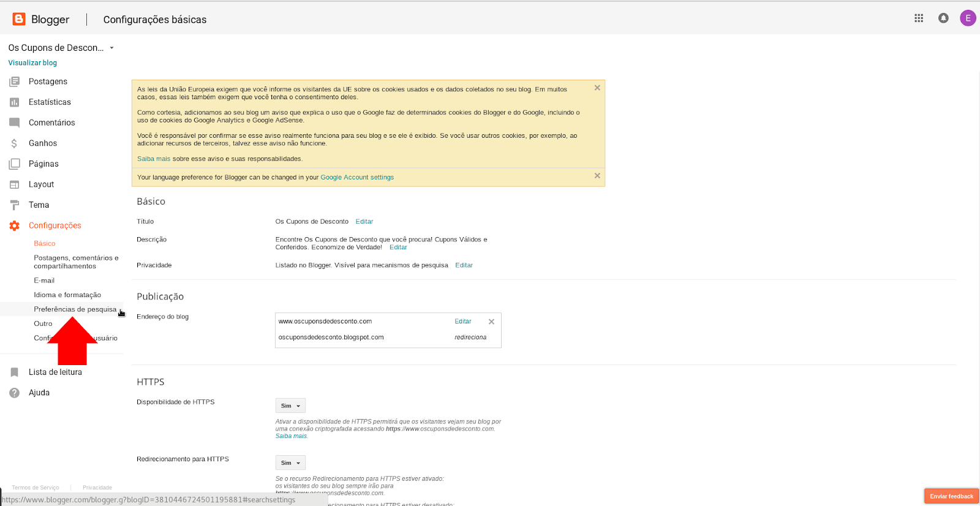Screen dimensions: 980x506
Task: Click the Blogger wordmark text
Action: coord(50,20)
